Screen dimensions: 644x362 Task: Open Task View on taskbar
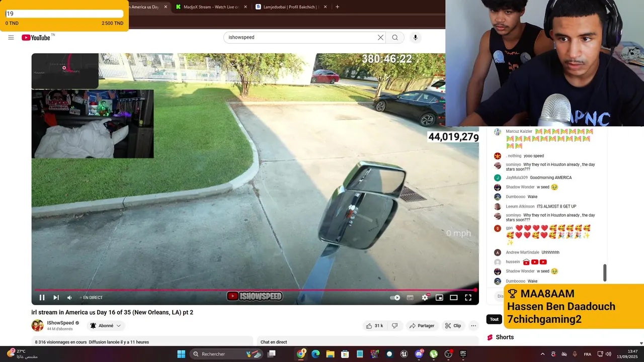pos(272,354)
